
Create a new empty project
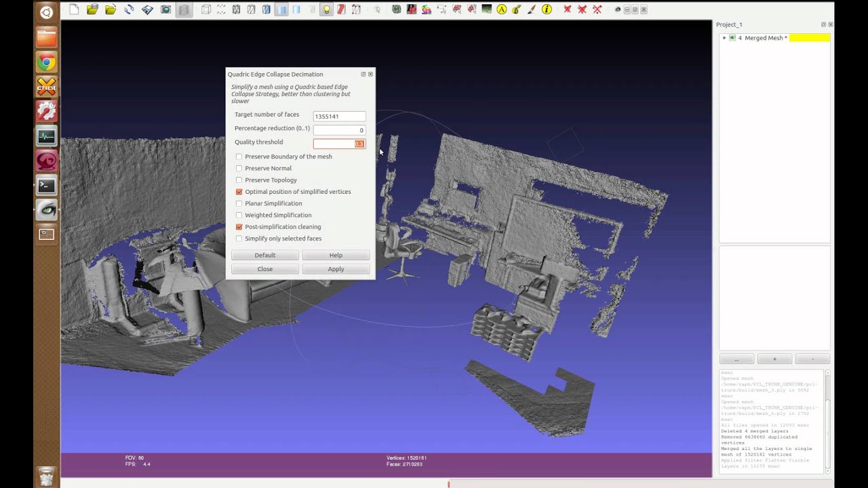pyautogui.click(x=74, y=9)
